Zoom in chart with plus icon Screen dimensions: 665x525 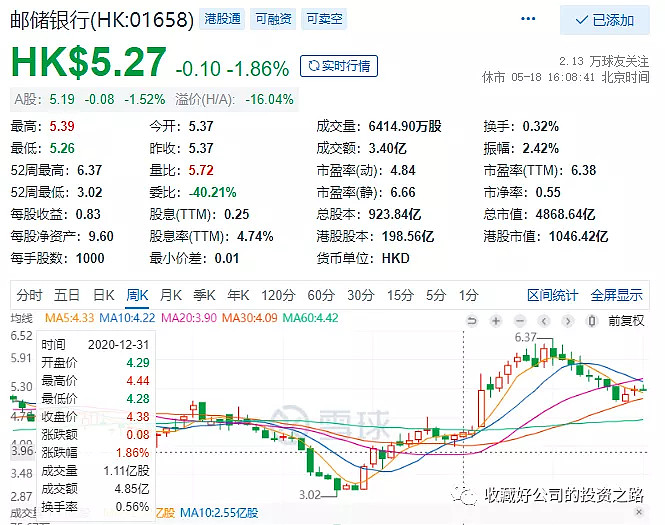[496, 321]
